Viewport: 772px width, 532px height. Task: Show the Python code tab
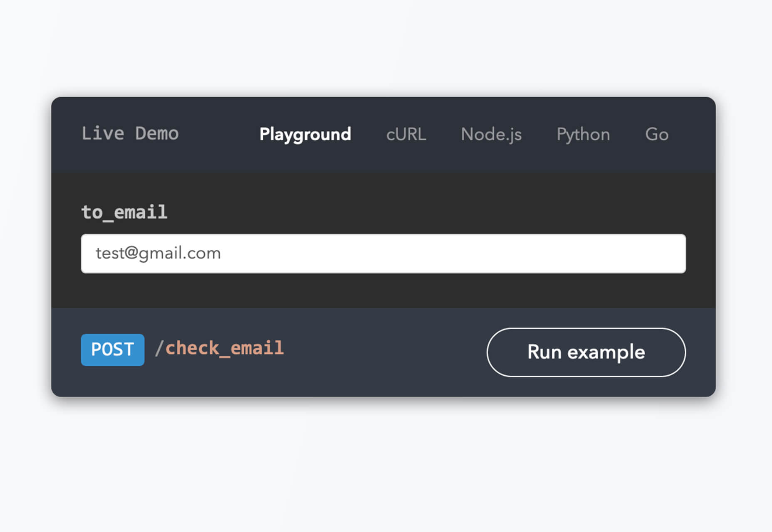click(583, 135)
